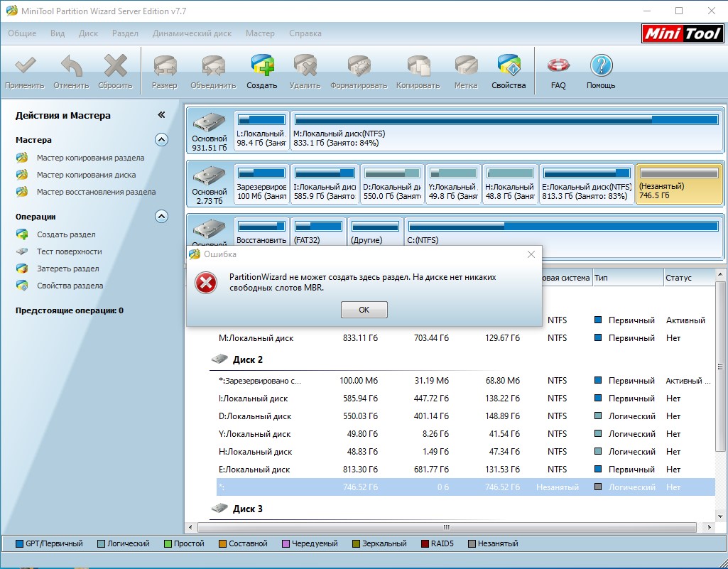
Task: Open the Справка menu
Action: pyautogui.click(x=305, y=33)
